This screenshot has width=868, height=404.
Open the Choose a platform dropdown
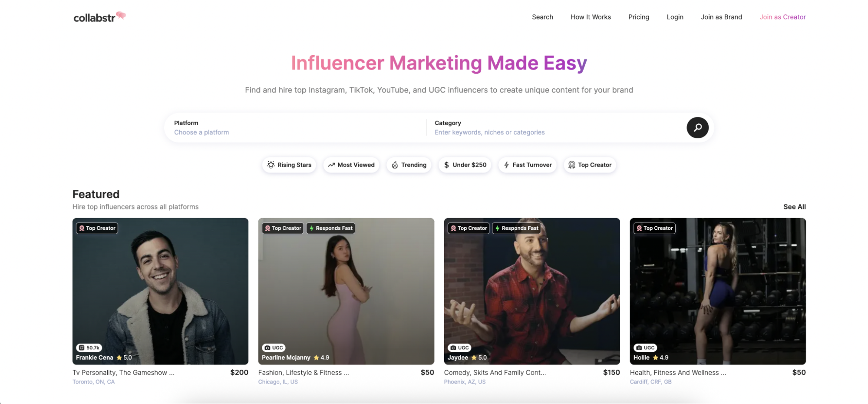(x=201, y=132)
